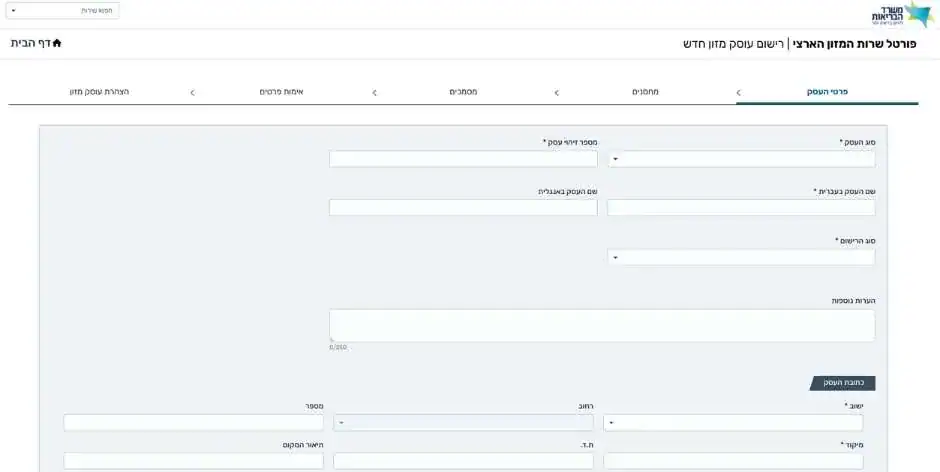Viewport: 940px width, 472px height.
Task: Switch to the מחסנים tab
Action: [x=645, y=92]
